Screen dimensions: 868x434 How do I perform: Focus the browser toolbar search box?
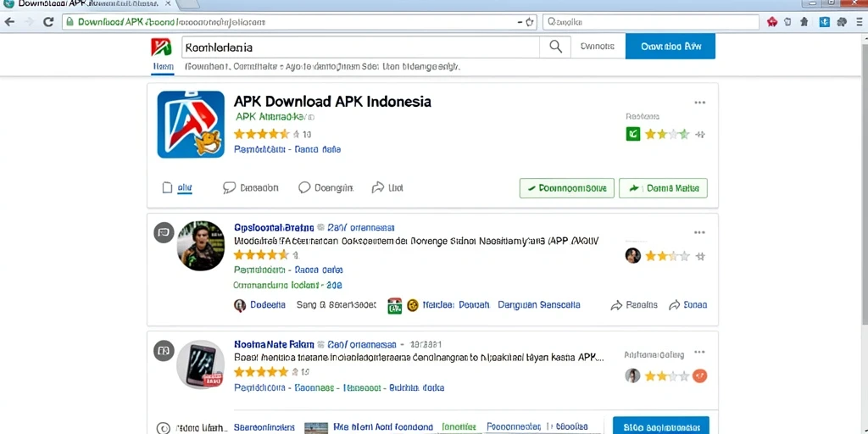pyautogui.click(x=650, y=22)
